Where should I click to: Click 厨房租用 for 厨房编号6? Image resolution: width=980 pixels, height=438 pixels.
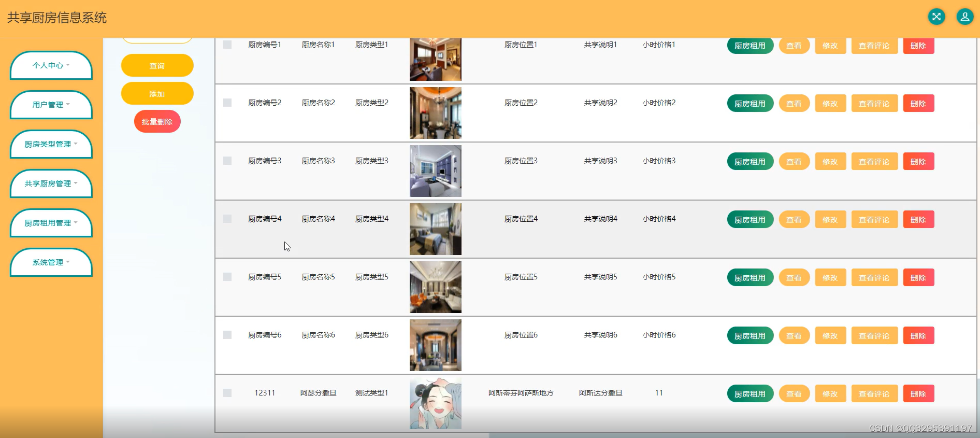click(750, 336)
